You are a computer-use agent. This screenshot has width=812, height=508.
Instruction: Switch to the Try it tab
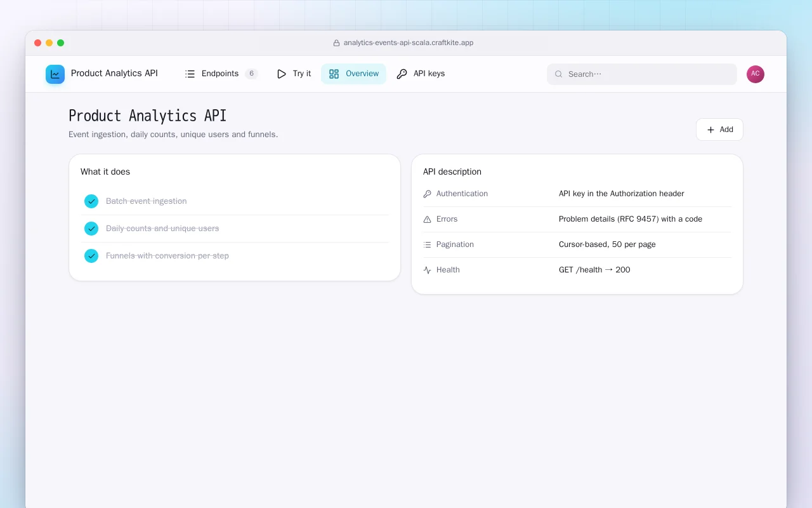[294, 74]
